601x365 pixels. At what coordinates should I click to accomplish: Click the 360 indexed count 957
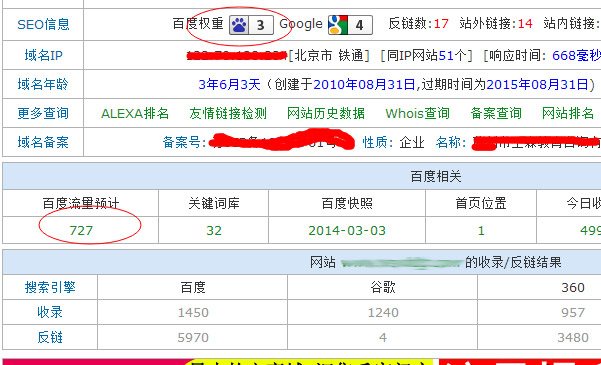click(573, 312)
